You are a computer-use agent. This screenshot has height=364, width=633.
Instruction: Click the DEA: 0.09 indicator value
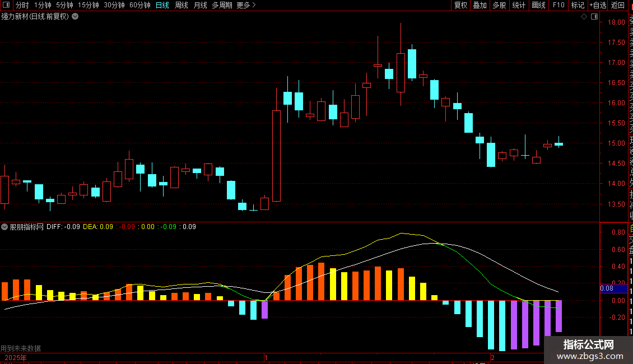(98, 227)
